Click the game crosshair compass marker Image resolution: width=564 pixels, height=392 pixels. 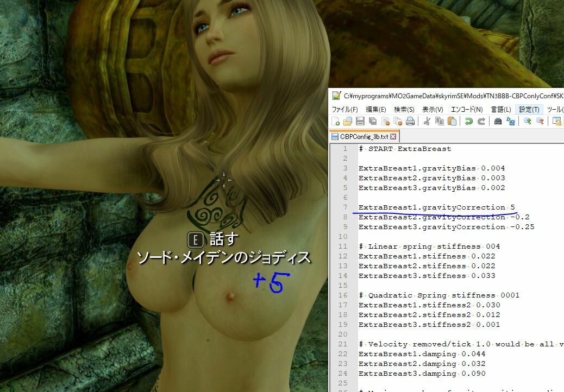point(223,180)
